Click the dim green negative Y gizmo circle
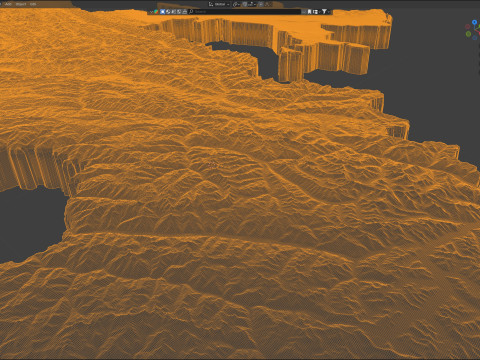The image size is (480, 360). tap(468, 34)
